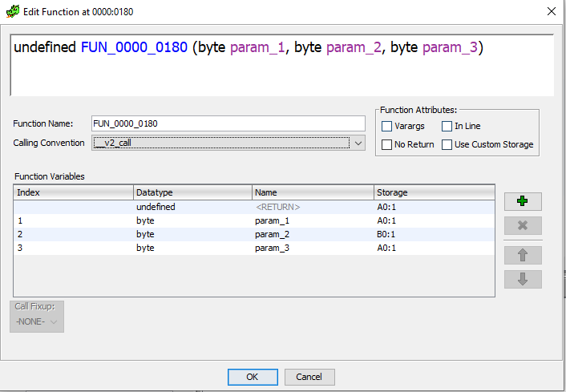The width and height of the screenshot is (566, 392).
Task: Toggle the No Return checkbox
Action: point(386,144)
